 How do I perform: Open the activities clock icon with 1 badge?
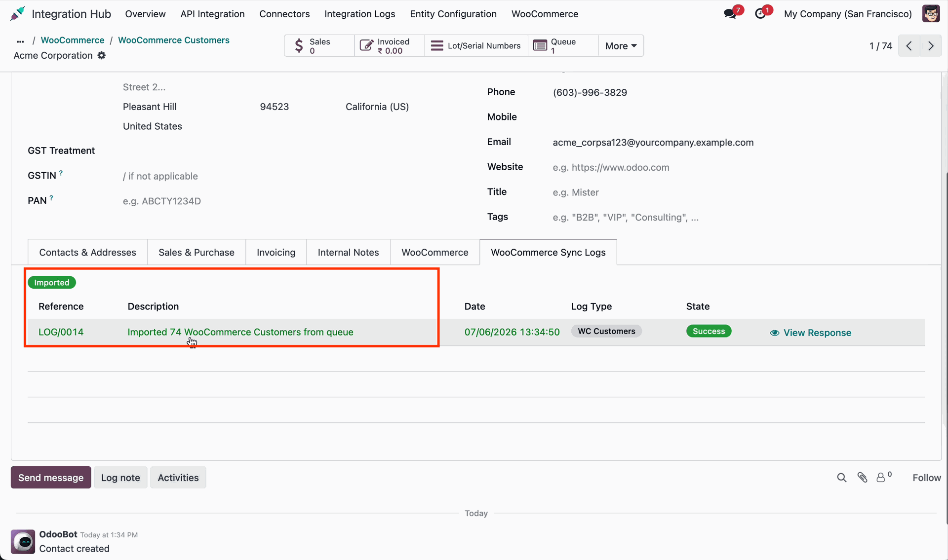[760, 14]
